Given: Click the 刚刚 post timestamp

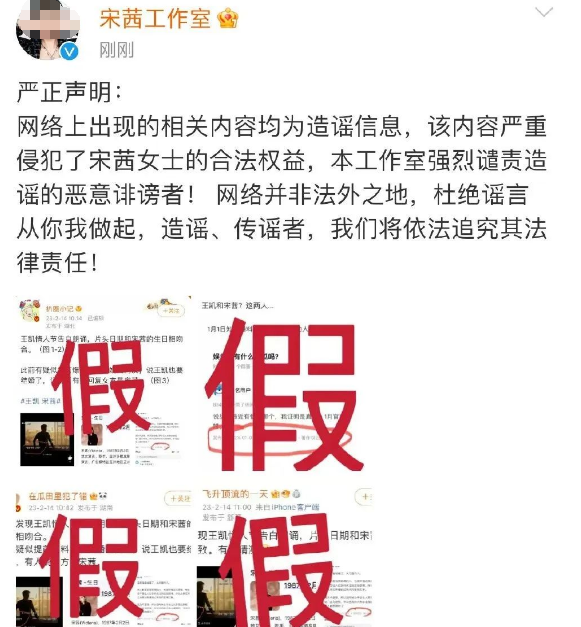Looking at the screenshot, I should 116,50.
